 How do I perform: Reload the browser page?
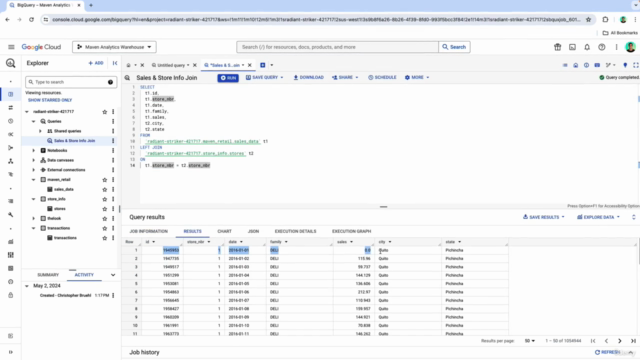point(31,19)
